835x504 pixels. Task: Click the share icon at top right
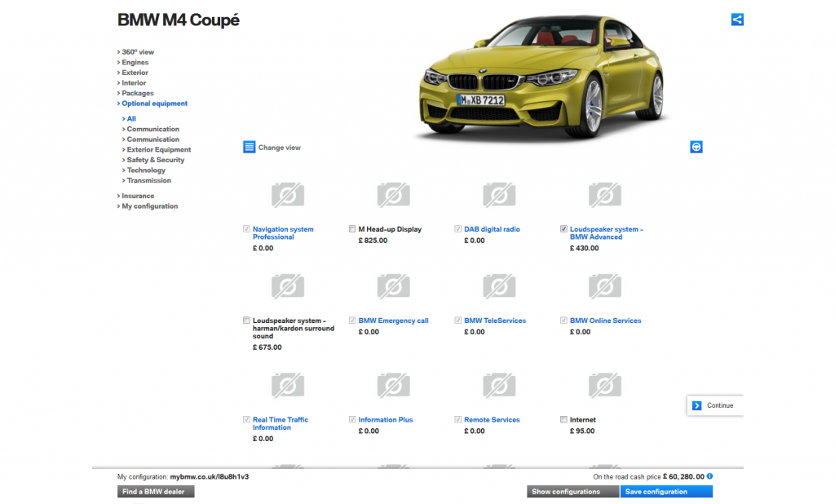point(737,20)
